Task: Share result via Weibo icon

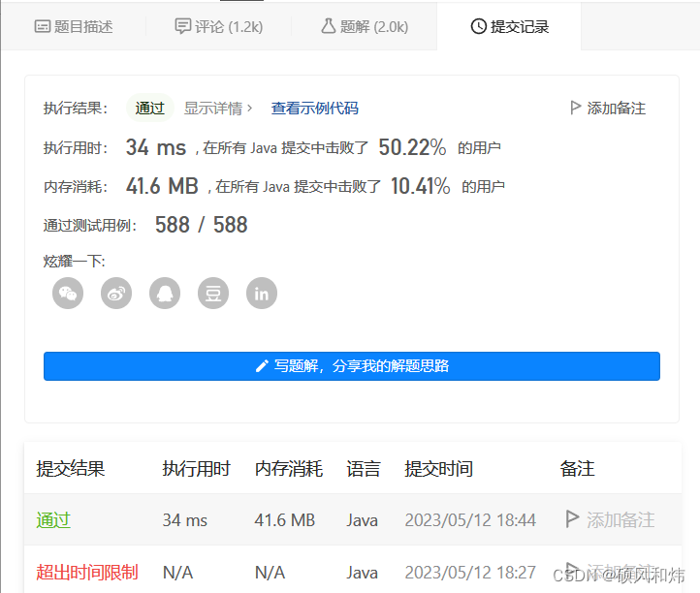Action: (x=116, y=294)
